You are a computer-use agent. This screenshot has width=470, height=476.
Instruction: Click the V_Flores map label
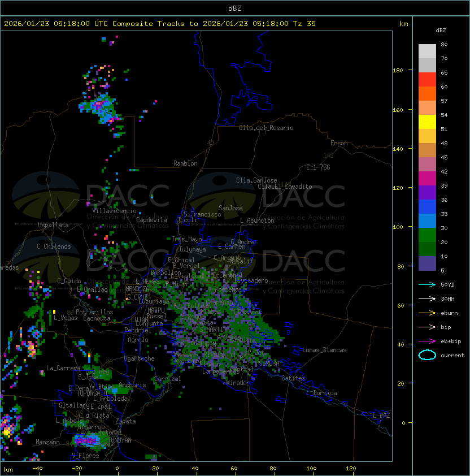pos(85,456)
